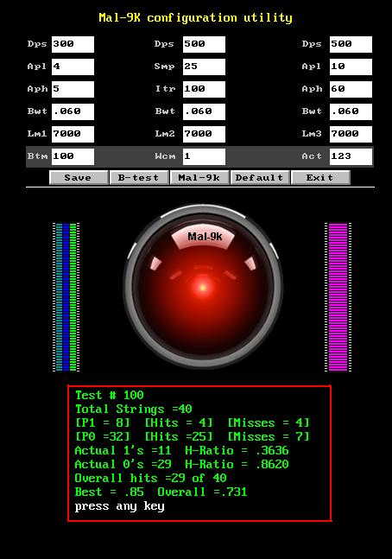Select the right Aph field showing 60
The image size is (392, 559).
pyautogui.click(x=351, y=89)
